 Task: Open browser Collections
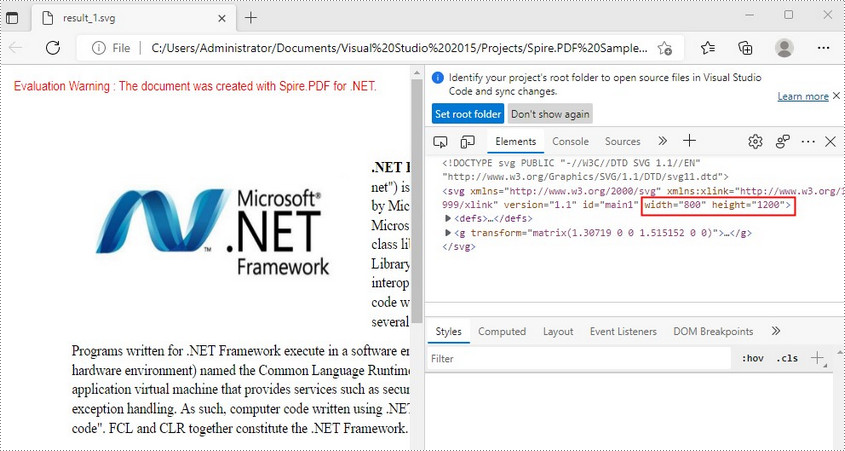pyautogui.click(x=745, y=48)
